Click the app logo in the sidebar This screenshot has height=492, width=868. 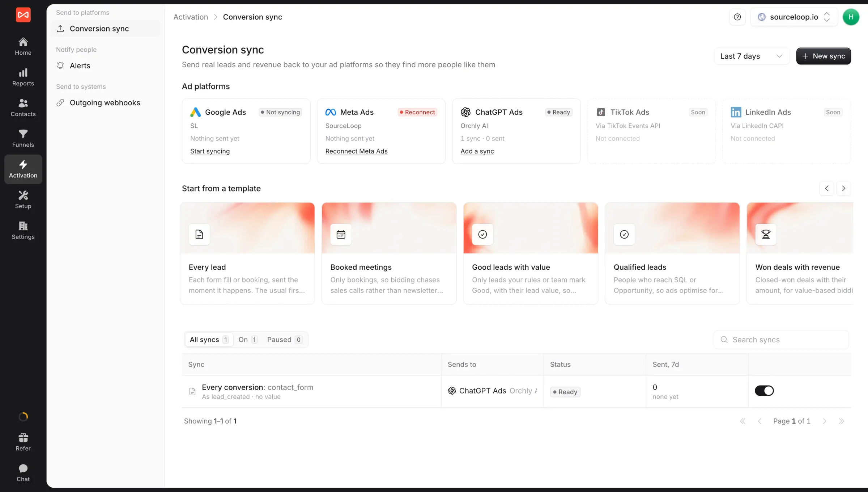[x=23, y=15]
